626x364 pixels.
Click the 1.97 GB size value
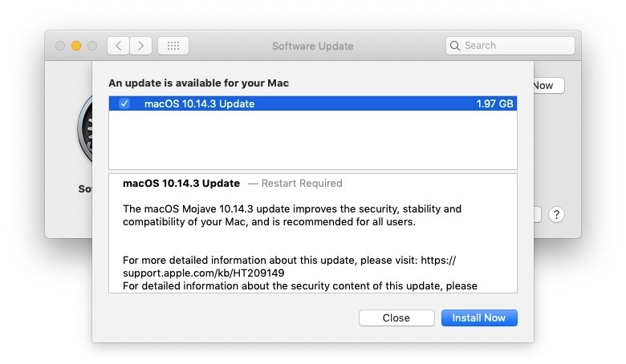pyautogui.click(x=493, y=103)
